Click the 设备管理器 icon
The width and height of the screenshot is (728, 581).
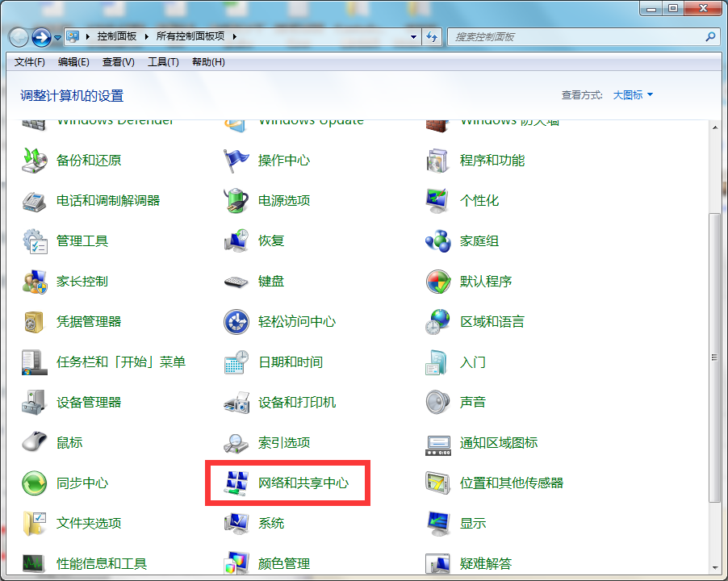(x=34, y=403)
